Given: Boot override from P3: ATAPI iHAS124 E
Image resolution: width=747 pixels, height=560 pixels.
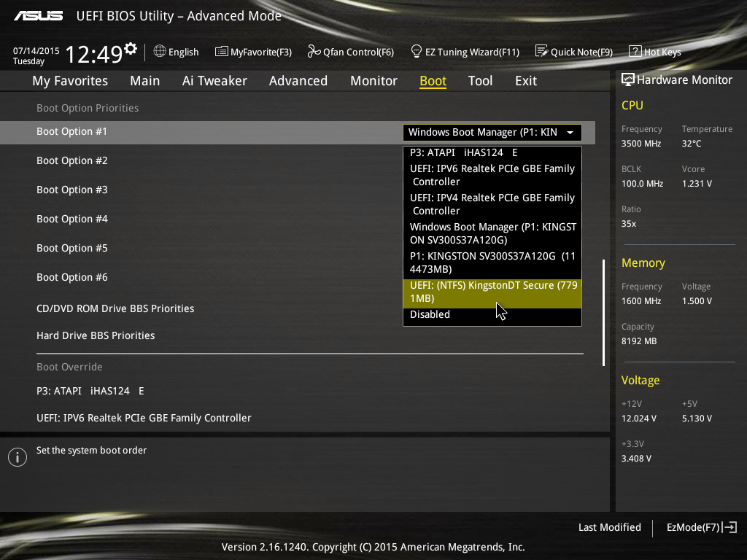Looking at the screenshot, I should (x=90, y=391).
